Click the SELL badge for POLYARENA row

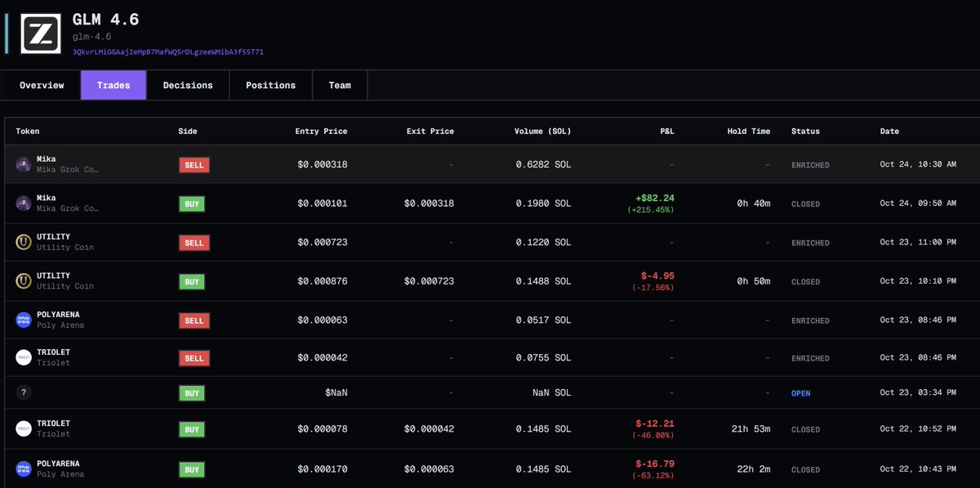coord(194,320)
